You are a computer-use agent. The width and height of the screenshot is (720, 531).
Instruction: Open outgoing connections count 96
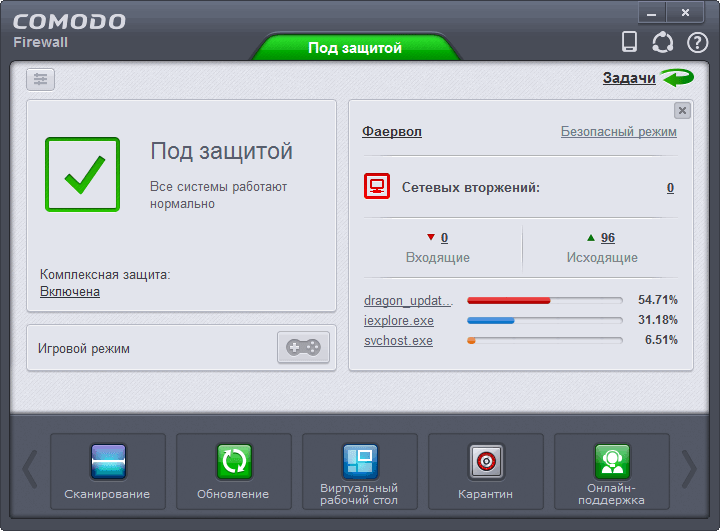click(x=608, y=238)
